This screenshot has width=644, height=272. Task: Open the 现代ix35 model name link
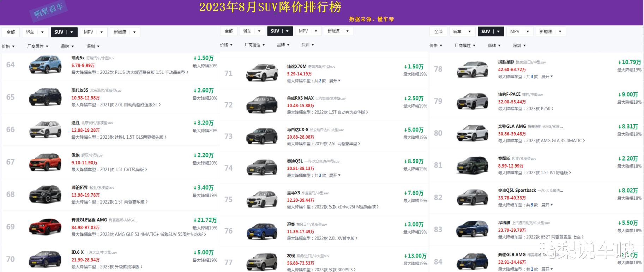coord(80,90)
